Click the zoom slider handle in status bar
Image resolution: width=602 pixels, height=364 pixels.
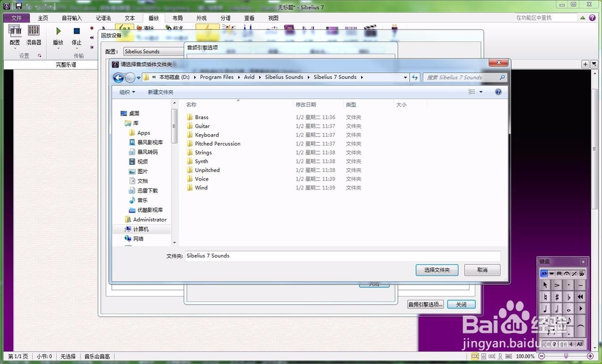(x=566, y=356)
